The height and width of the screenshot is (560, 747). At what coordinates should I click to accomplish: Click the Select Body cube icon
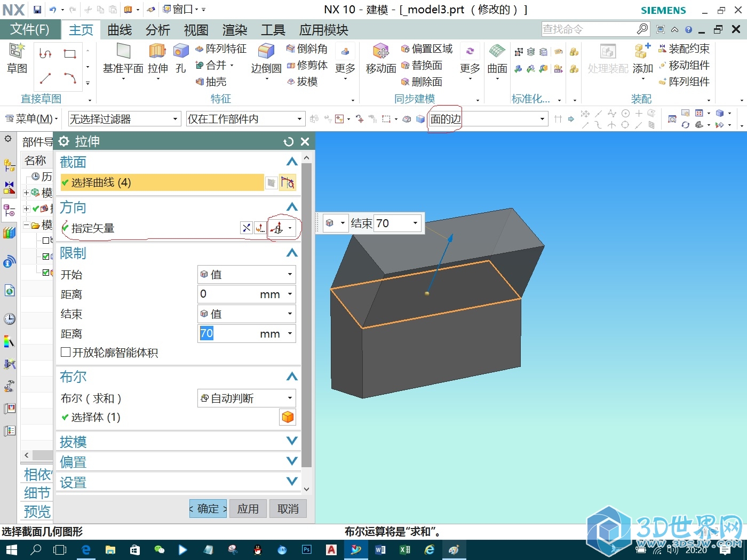[288, 417]
